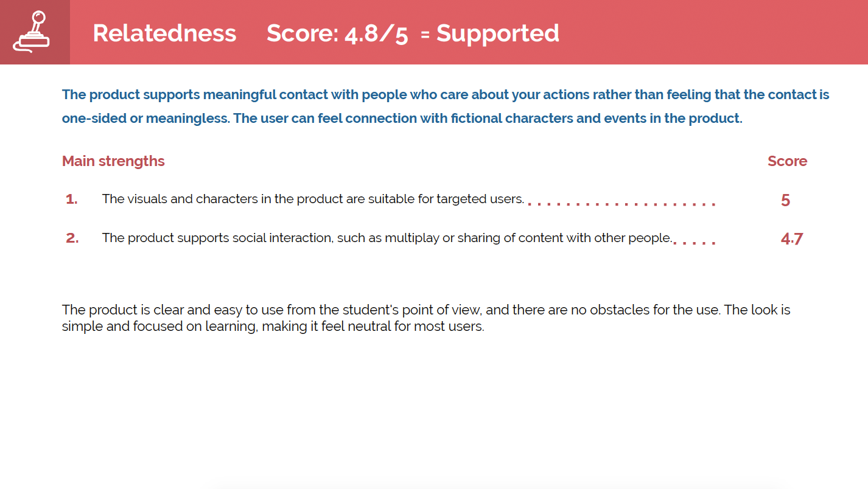Click the dotted leader after first strength

coord(621,204)
